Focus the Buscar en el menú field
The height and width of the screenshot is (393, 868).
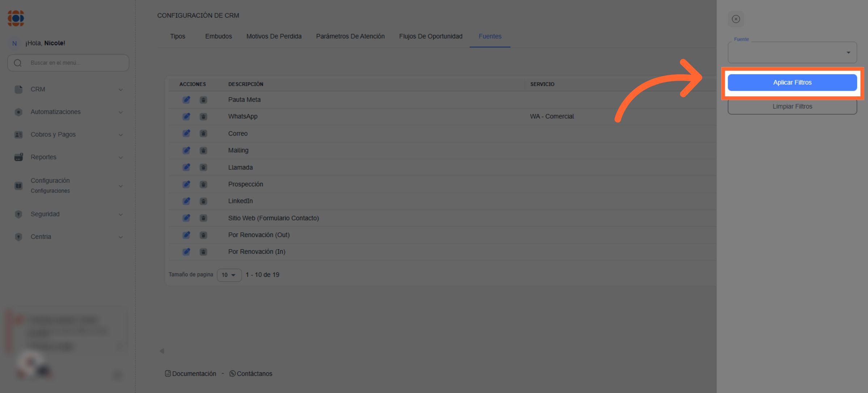72,63
